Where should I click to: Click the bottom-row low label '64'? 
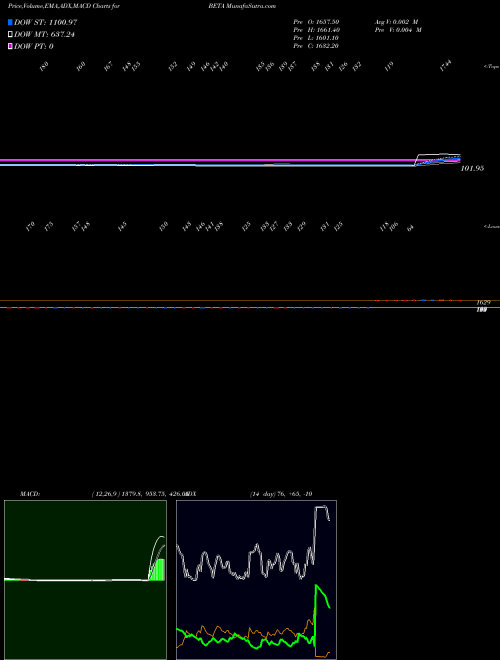410,228
